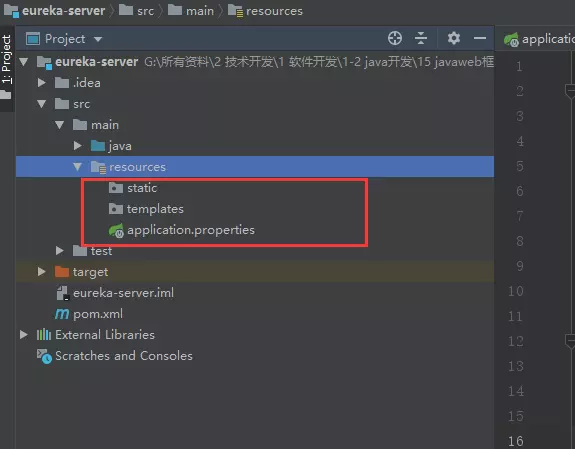Click line number 10 in editor gutter
Screen dimensions: 575x449
[x=516, y=291]
